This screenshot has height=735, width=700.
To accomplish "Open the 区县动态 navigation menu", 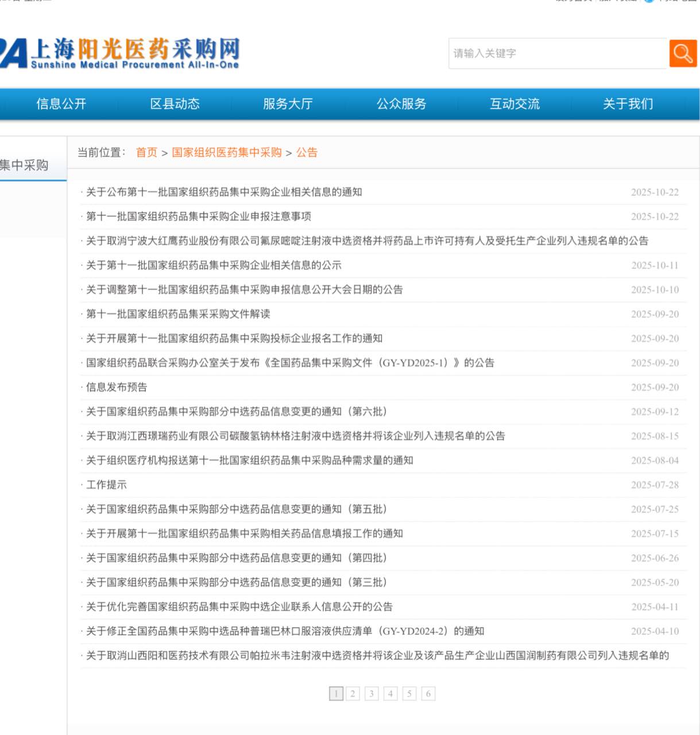I will [175, 104].
